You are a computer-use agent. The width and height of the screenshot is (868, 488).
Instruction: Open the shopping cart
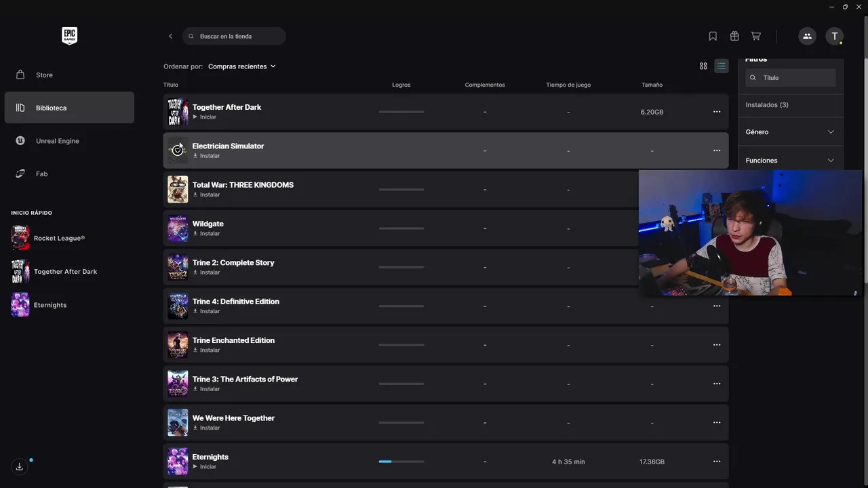click(756, 36)
